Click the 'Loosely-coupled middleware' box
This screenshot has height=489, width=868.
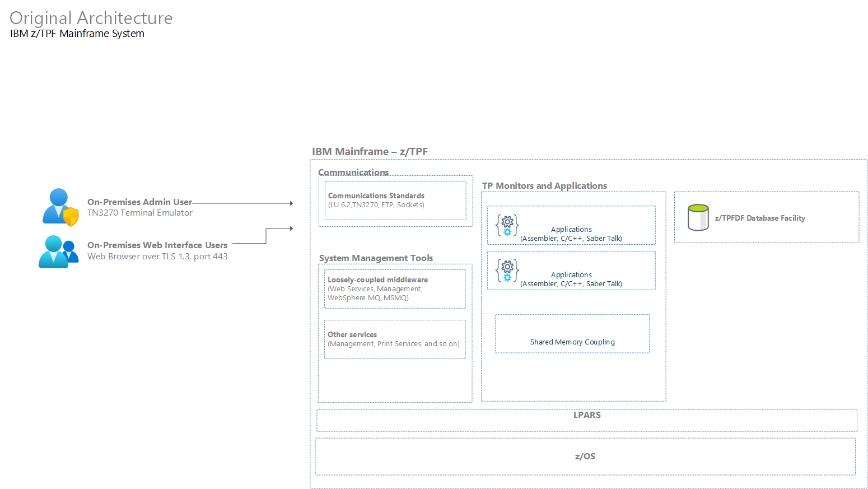click(x=395, y=289)
